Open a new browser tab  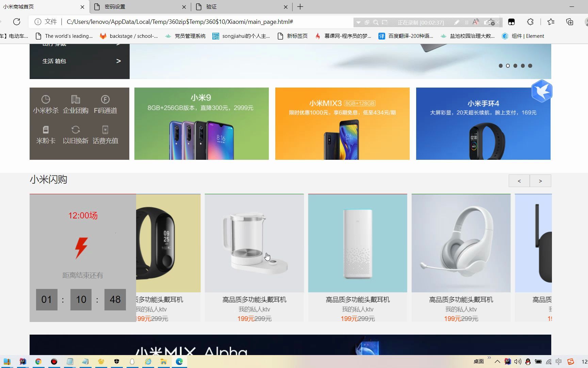(300, 7)
